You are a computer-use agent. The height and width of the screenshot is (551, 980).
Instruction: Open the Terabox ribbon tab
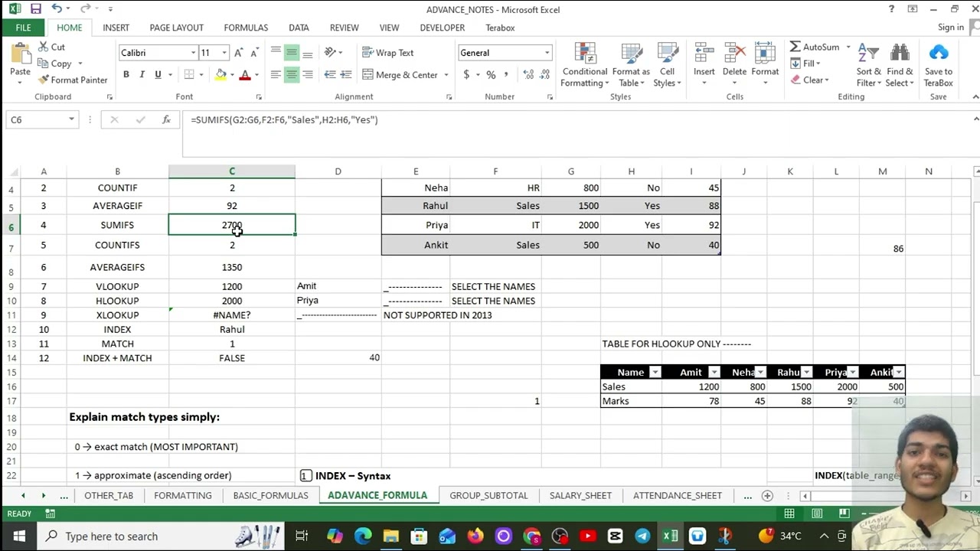[x=500, y=28]
